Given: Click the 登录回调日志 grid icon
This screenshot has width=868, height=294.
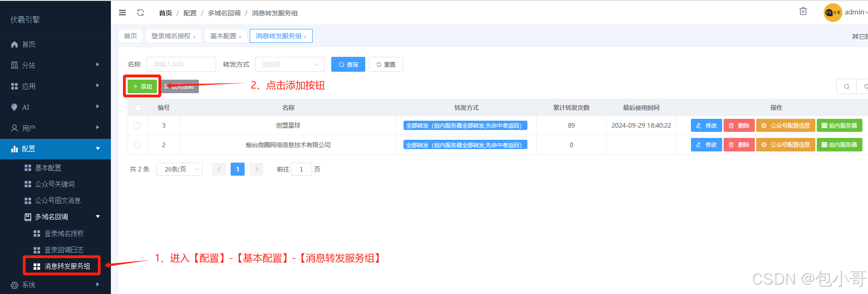Looking at the screenshot, I should pyautogui.click(x=37, y=250).
